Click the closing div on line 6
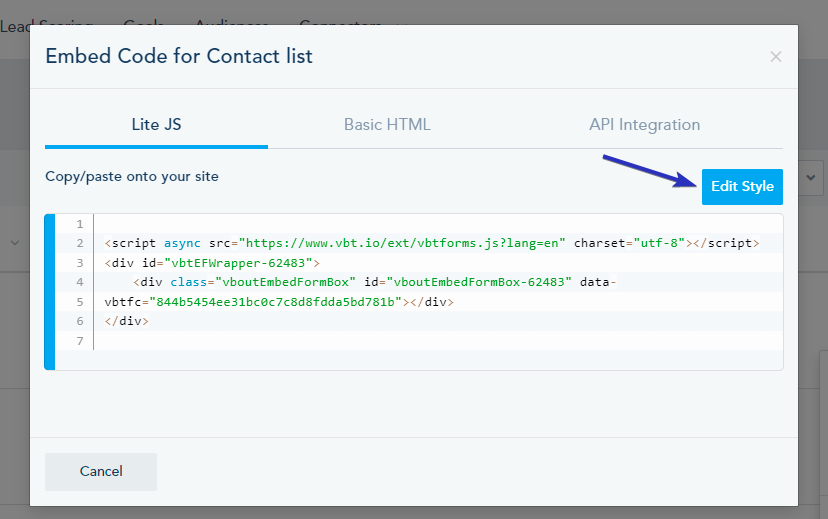The width and height of the screenshot is (828, 519). point(127,321)
